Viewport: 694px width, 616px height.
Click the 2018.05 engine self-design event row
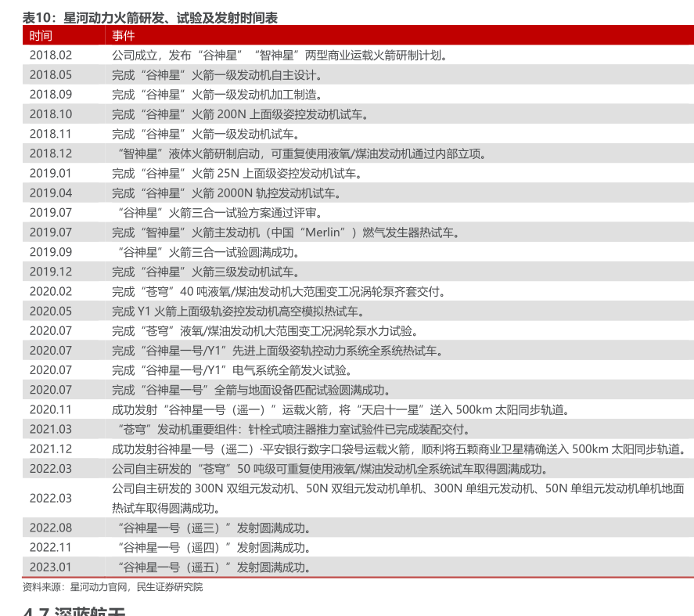click(217, 75)
